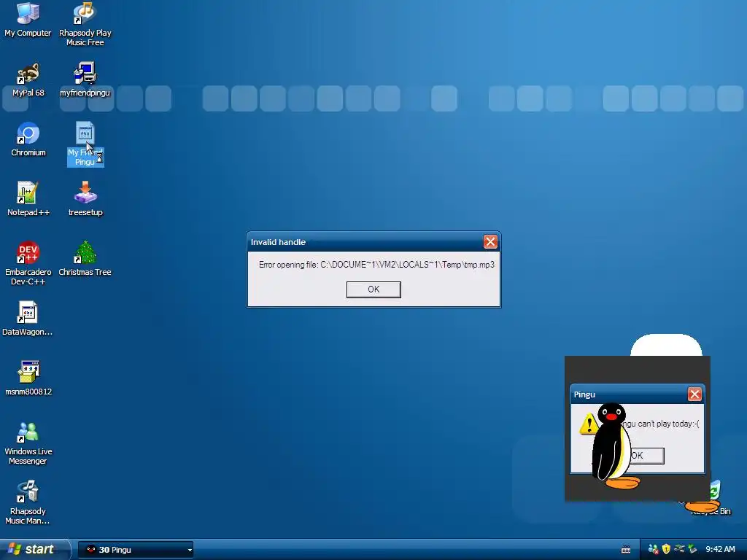The height and width of the screenshot is (560, 747).
Task: Close the Invalid handle error dialog
Action: 490,242
